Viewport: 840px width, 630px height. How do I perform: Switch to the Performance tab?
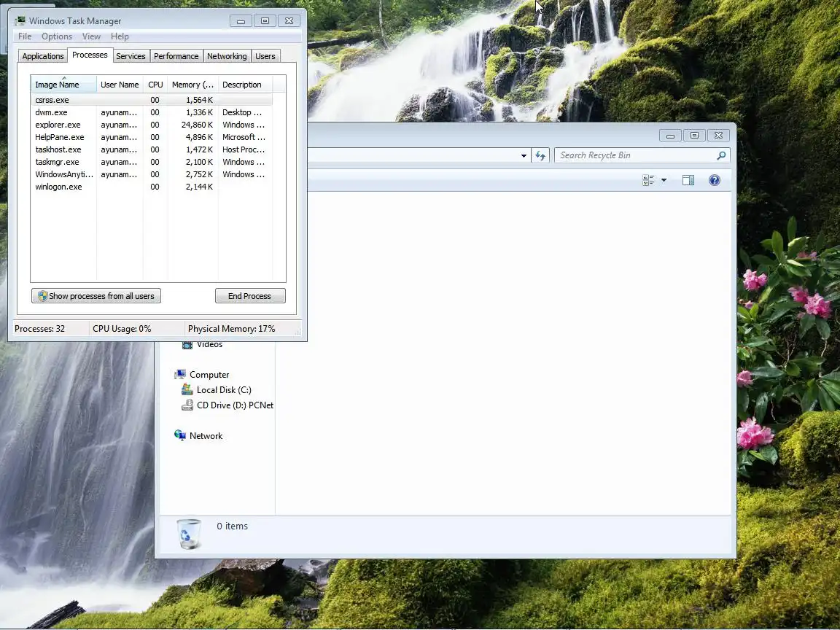tap(176, 56)
